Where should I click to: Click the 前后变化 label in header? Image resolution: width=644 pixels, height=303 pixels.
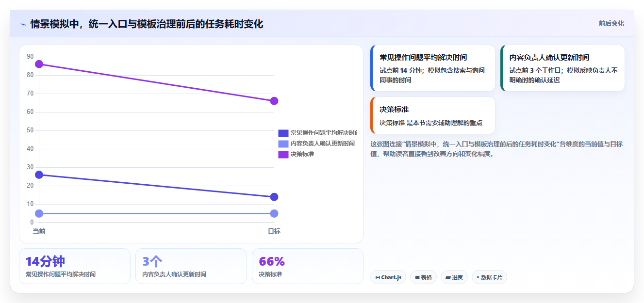tap(611, 23)
